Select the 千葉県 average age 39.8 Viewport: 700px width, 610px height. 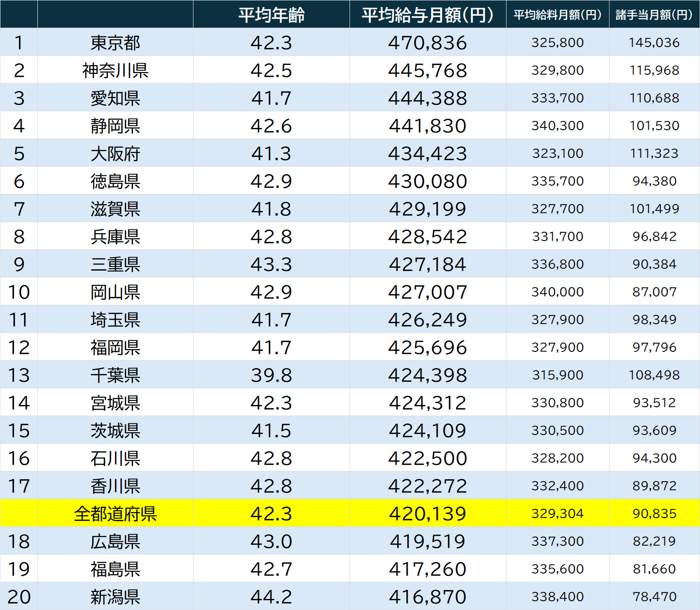click(x=272, y=375)
